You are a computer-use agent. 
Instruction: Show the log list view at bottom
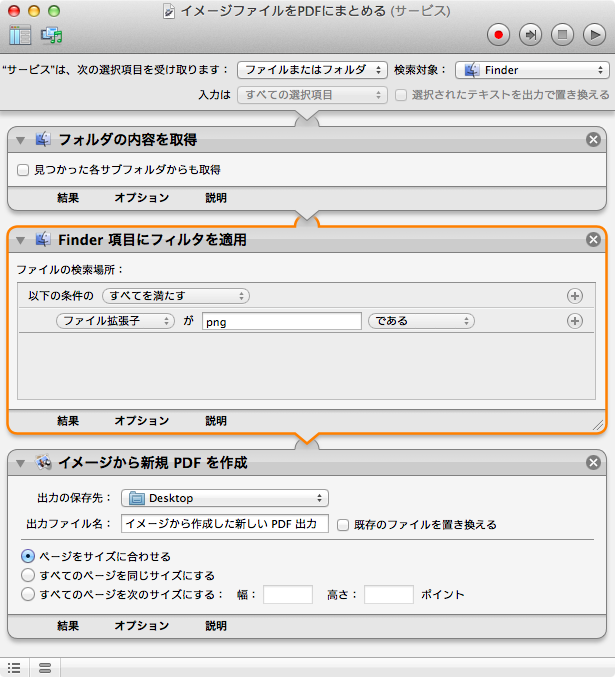tap(14, 668)
